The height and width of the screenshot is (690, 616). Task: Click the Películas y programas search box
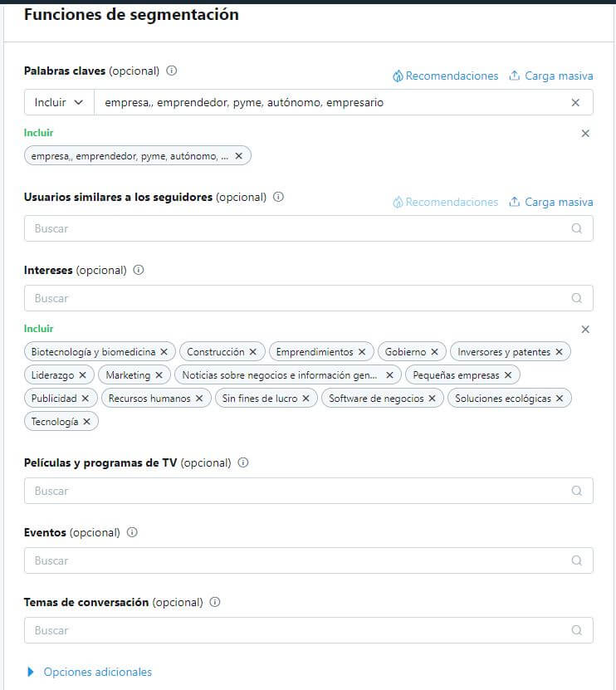299,491
